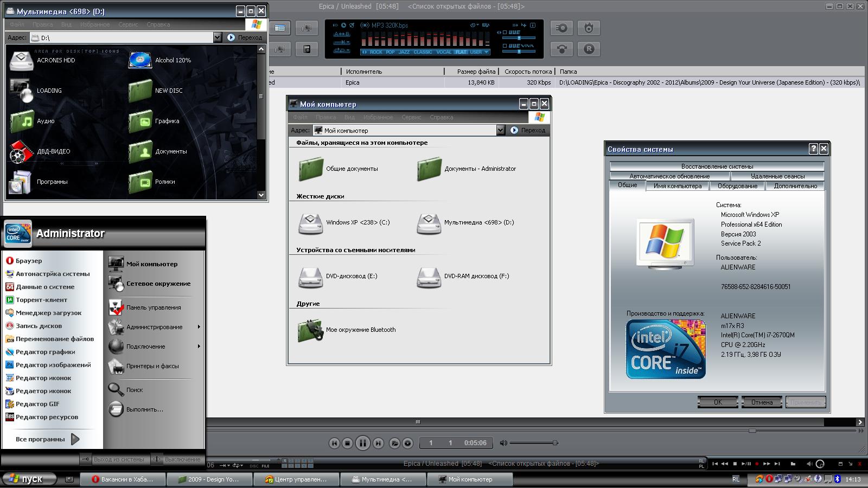Select the ROCK equalizer preset
Image resolution: width=868 pixels, height=488 pixels.
[376, 52]
